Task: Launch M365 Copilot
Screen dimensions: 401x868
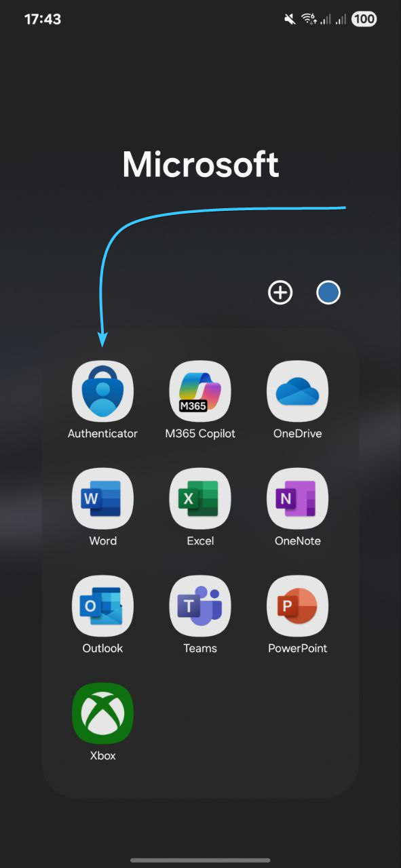Action: click(200, 391)
